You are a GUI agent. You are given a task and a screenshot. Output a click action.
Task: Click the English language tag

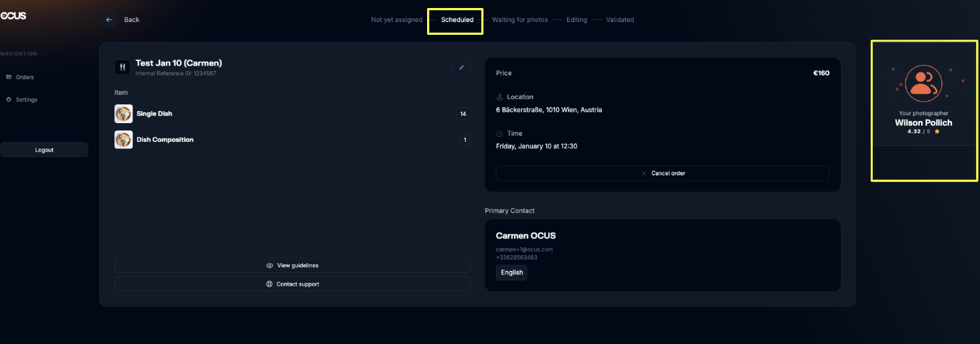[x=511, y=272]
